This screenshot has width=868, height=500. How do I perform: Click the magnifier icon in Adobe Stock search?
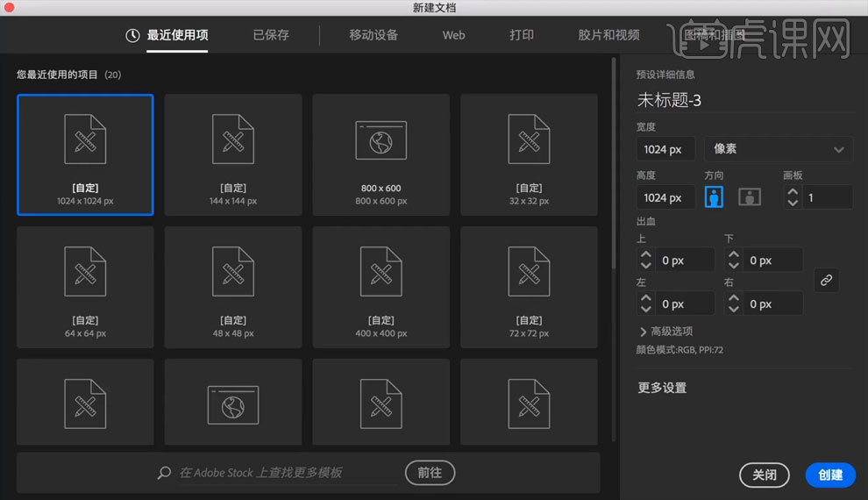tap(164, 473)
